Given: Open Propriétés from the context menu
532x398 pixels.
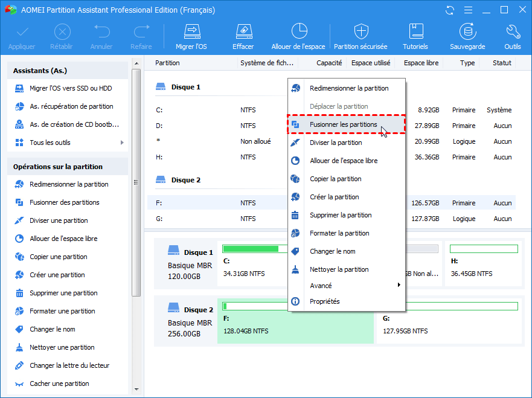Looking at the screenshot, I should pos(347,301).
